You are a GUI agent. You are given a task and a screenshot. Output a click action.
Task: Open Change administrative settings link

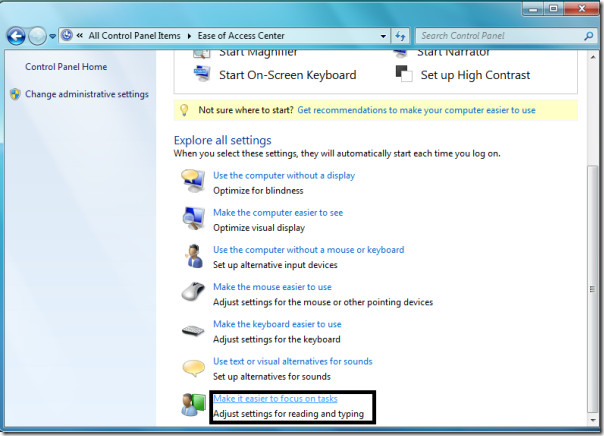87,94
